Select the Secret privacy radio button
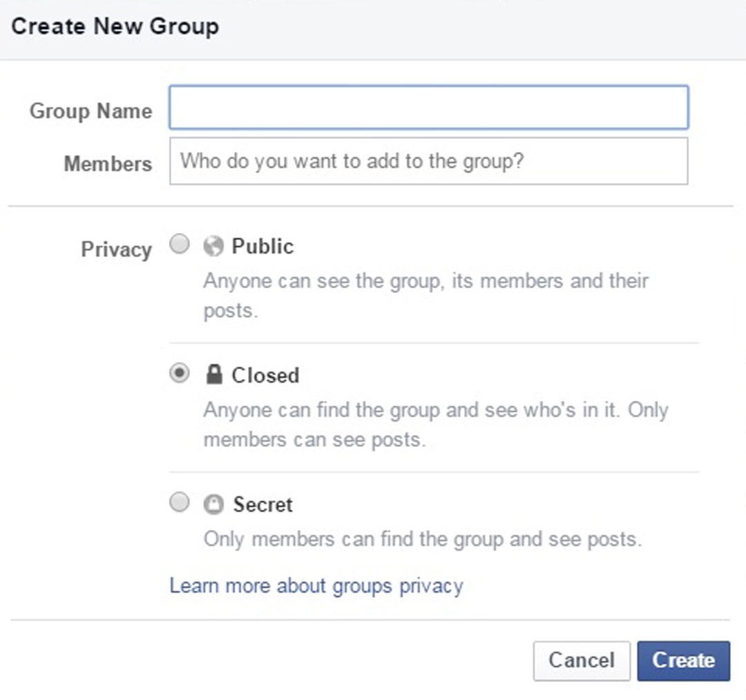The width and height of the screenshot is (746, 700). click(179, 502)
